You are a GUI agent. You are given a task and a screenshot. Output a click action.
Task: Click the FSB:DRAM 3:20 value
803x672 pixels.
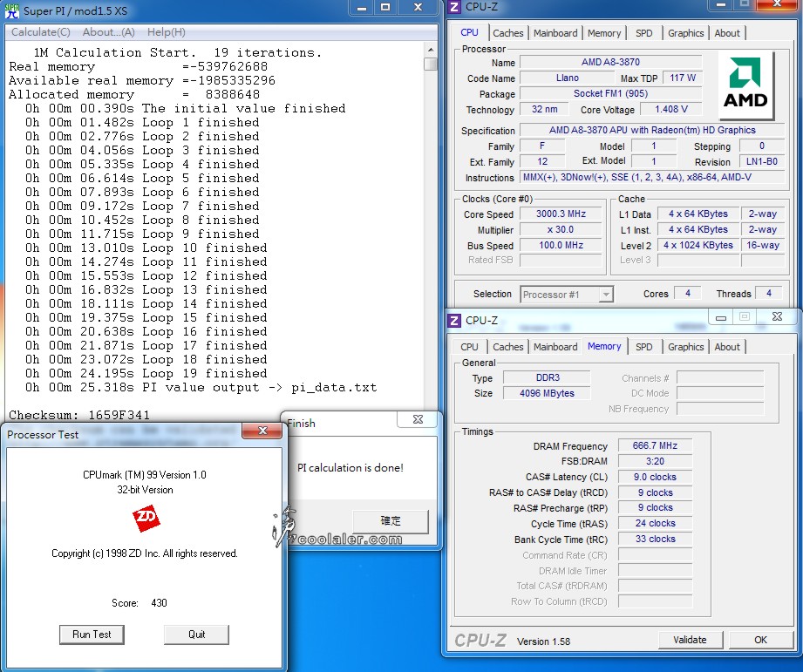click(x=655, y=461)
